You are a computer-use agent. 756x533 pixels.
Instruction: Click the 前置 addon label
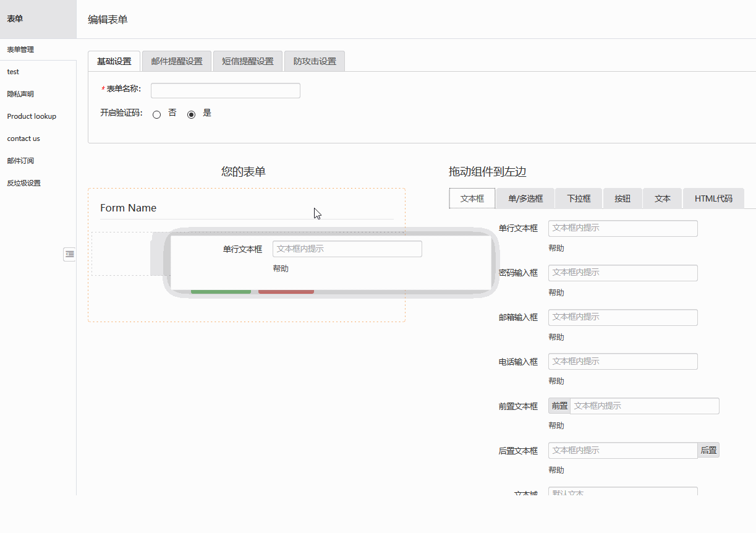pos(559,406)
